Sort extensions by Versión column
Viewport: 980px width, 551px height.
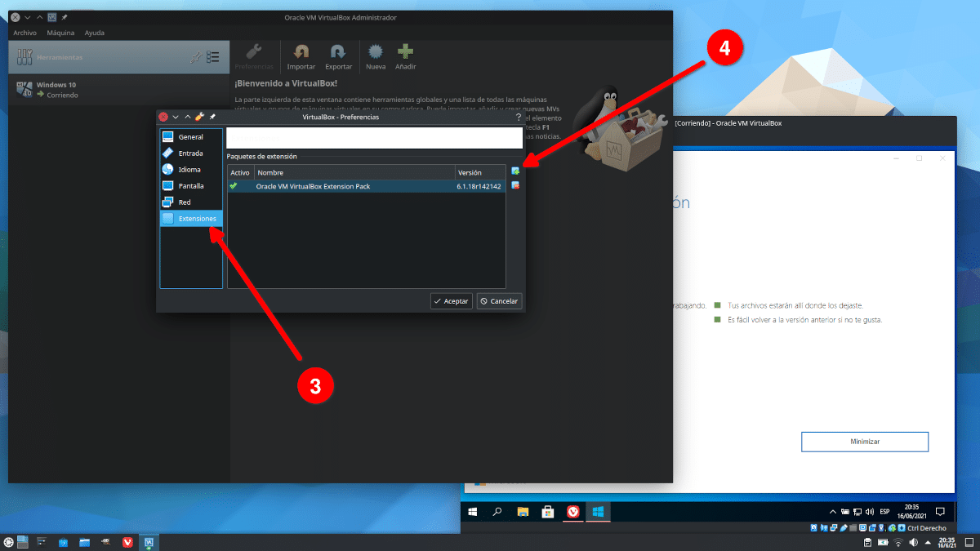480,173
